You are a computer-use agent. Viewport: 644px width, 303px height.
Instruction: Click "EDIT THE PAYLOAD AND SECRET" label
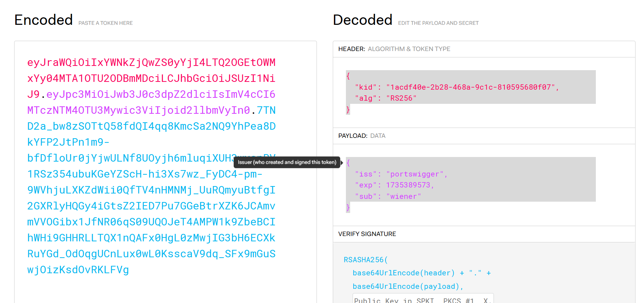click(438, 23)
